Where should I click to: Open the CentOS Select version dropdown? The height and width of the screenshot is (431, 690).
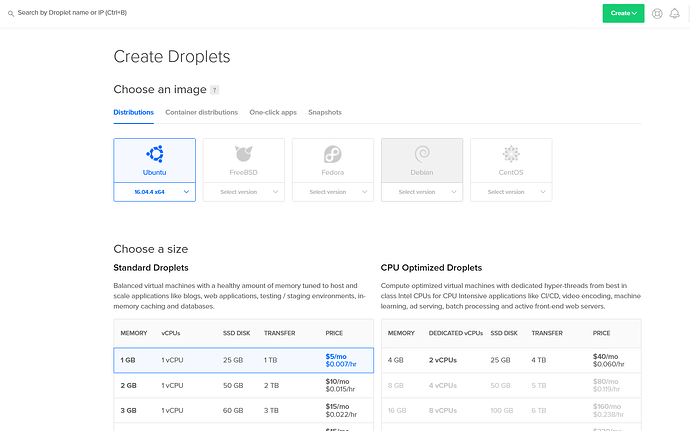[511, 192]
